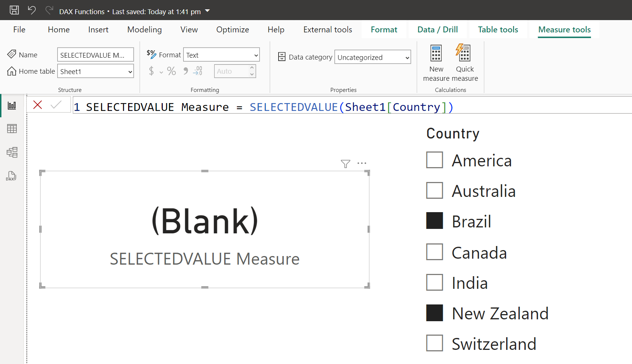Switch to Table view in left sidebar
The image size is (632, 364).
tap(12, 128)
